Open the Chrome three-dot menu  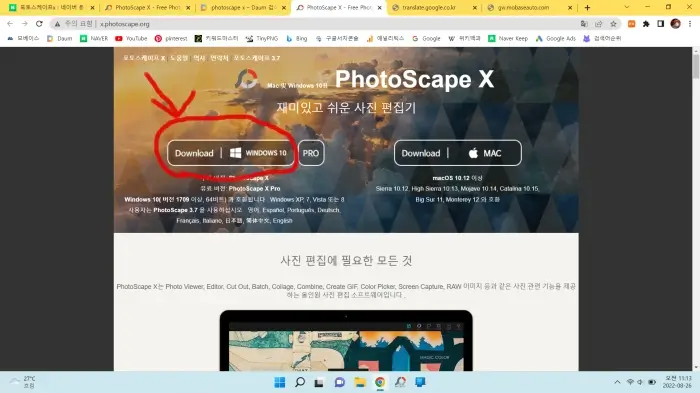[690, 24]
